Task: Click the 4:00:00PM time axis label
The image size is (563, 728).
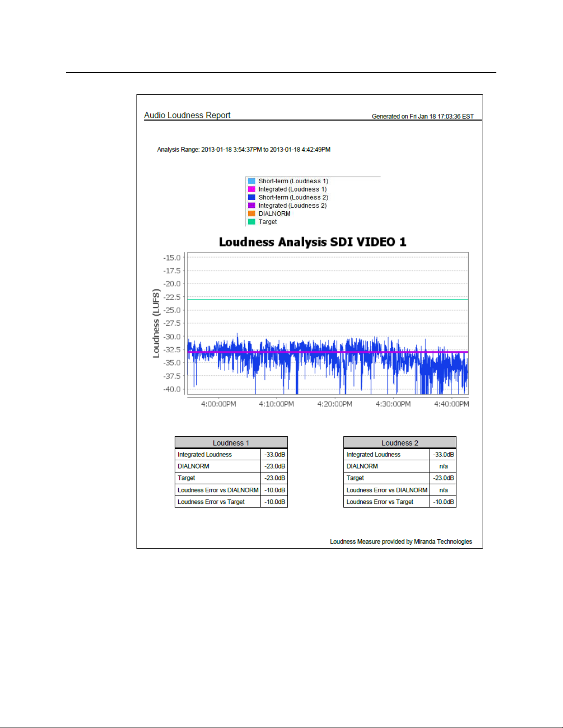Action: (218, 404)
